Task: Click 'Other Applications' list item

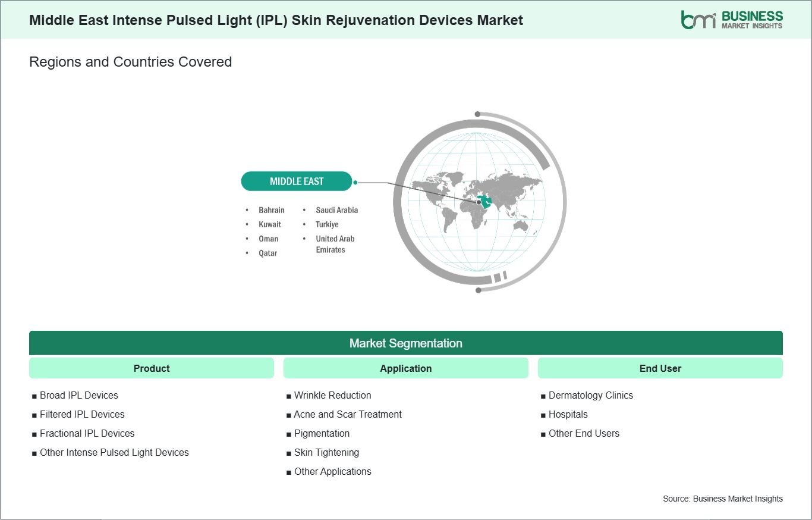Action: [x=333, y=471]
